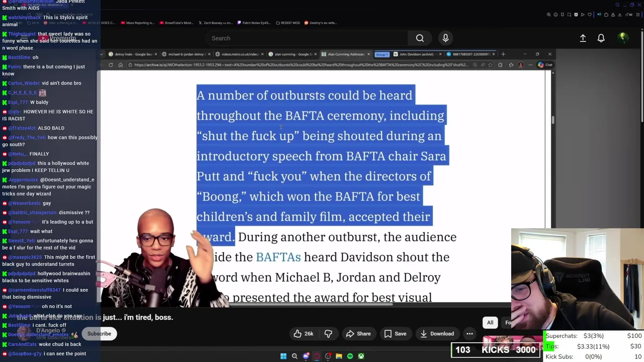Open inner browser settings ellipsis menu
The width and height of the screenshot is (644, 362).
[x=530, y=65]
